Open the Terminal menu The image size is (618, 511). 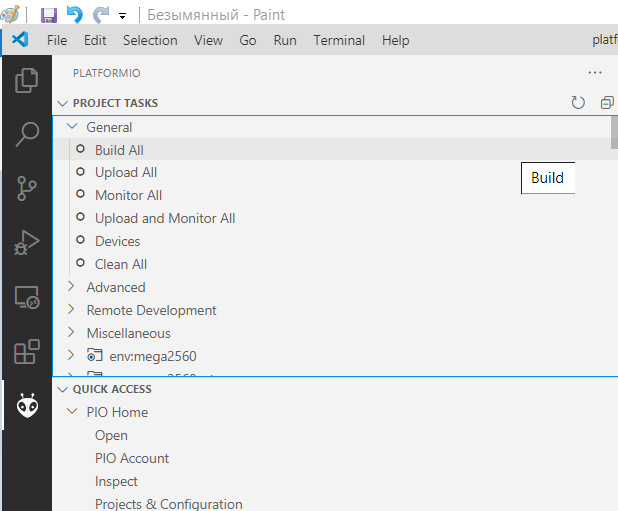[339, 40]
